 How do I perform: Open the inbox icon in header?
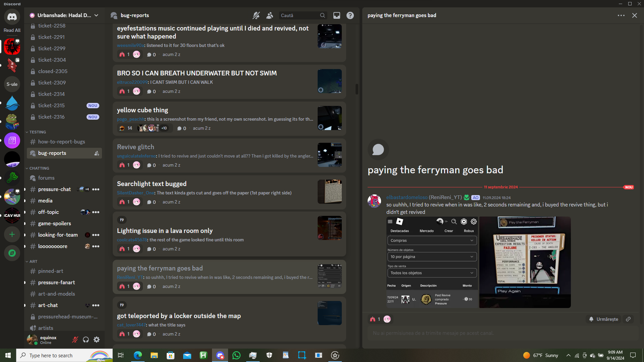tap(336, 15)
